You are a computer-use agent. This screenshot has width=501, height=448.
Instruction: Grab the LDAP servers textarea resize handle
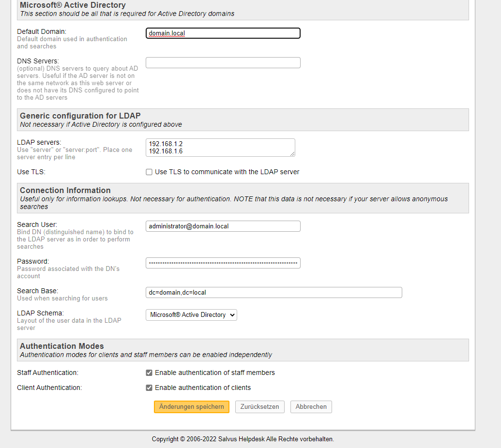[x=292, y=153]
